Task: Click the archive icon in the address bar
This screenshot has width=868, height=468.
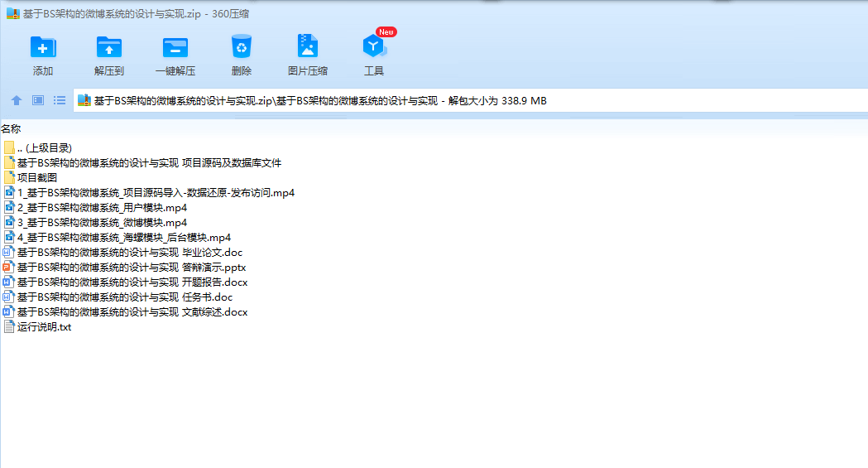Action: click(84, 100)
